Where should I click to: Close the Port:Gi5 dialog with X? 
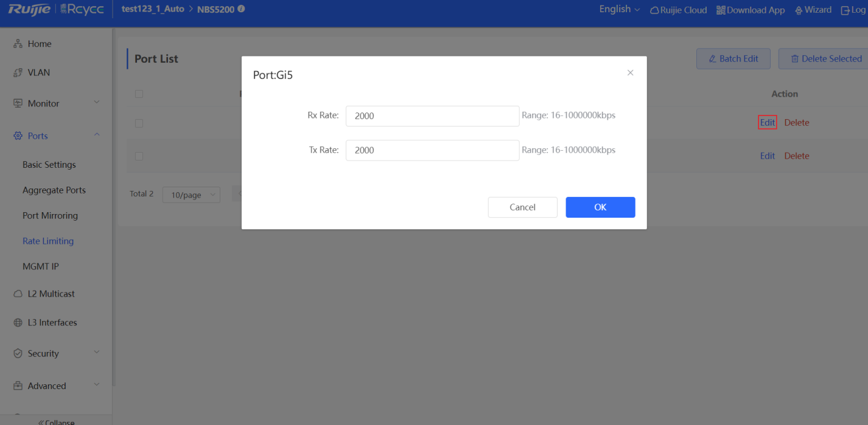coord(630,73)
